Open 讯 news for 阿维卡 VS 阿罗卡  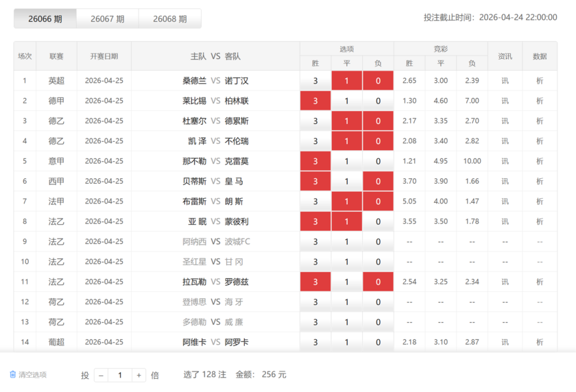(505, 342)
